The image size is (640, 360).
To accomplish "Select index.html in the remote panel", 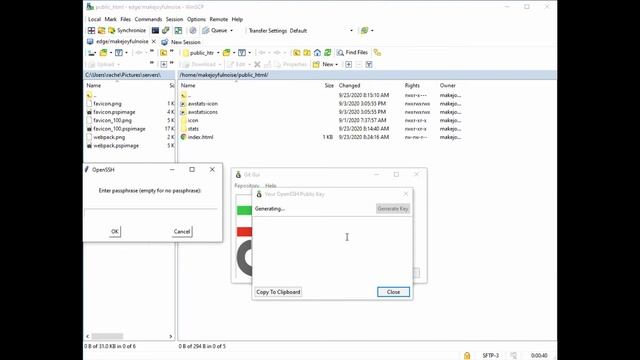I will coord(200,137).
